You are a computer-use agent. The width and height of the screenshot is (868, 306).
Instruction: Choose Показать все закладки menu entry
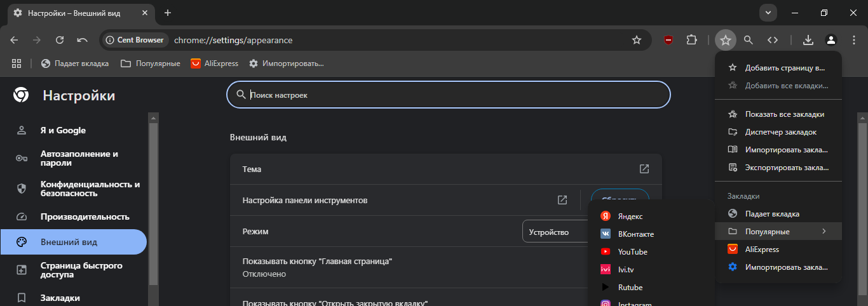[x=783, y=114]
